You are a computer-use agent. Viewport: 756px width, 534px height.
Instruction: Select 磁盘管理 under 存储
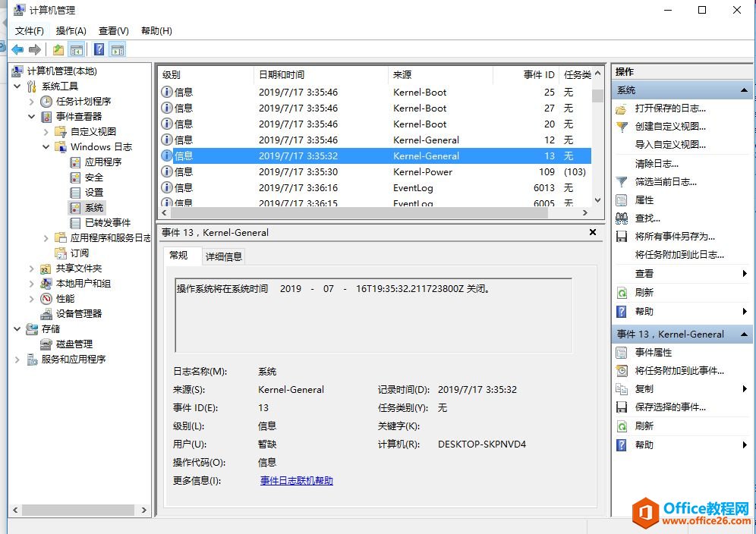tap(74, 344)
